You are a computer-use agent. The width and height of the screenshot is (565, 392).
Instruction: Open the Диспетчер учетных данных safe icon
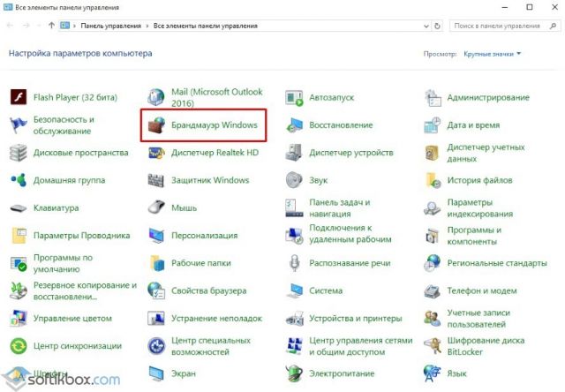click(x=433, y=153)
